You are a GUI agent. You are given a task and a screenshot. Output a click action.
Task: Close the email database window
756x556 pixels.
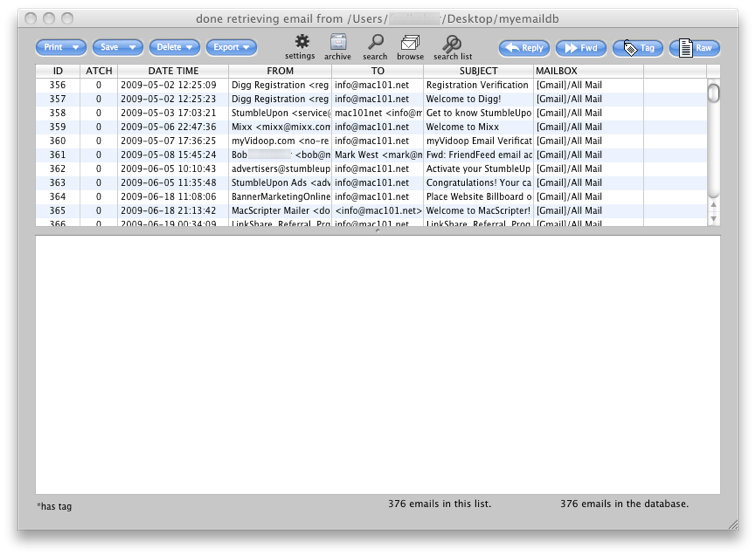coord(31,18)
